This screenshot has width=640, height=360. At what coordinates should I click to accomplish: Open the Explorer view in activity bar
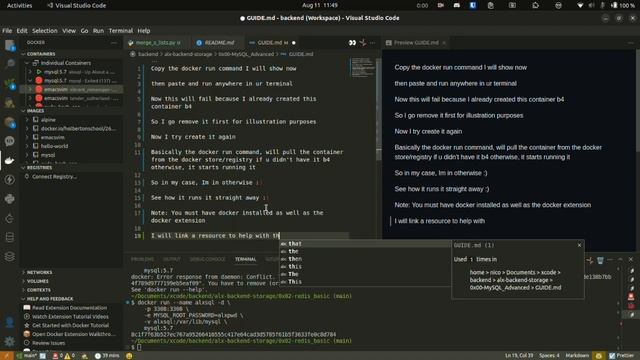coord(9,45)
